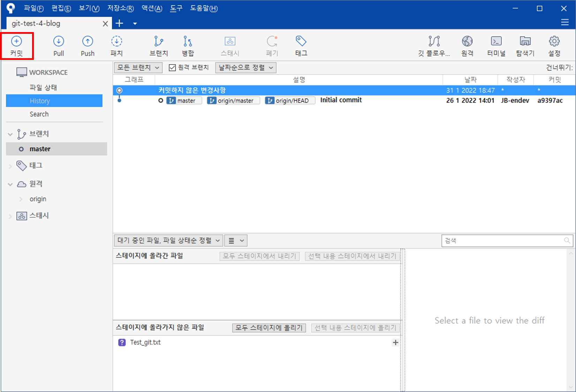Viewport: 576px width, 392px height.
Task: Open the File (파일) menu
Action: click(x=34, y=8)
